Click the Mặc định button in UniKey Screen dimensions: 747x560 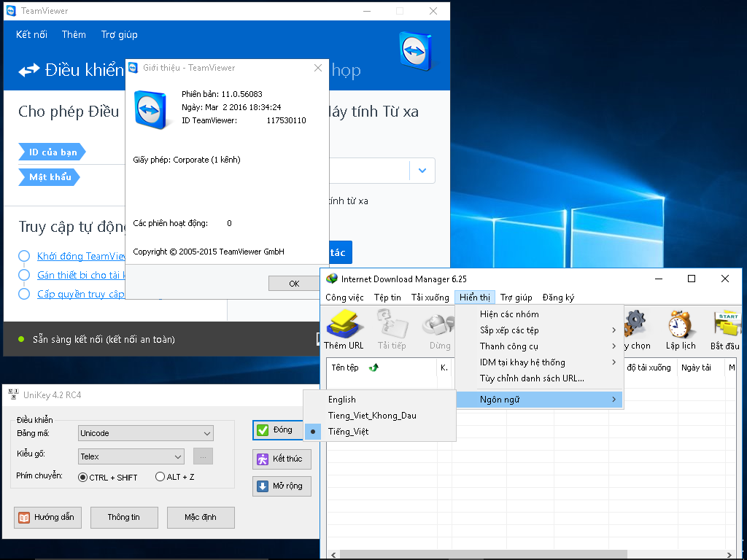click(x=201, y=517)
